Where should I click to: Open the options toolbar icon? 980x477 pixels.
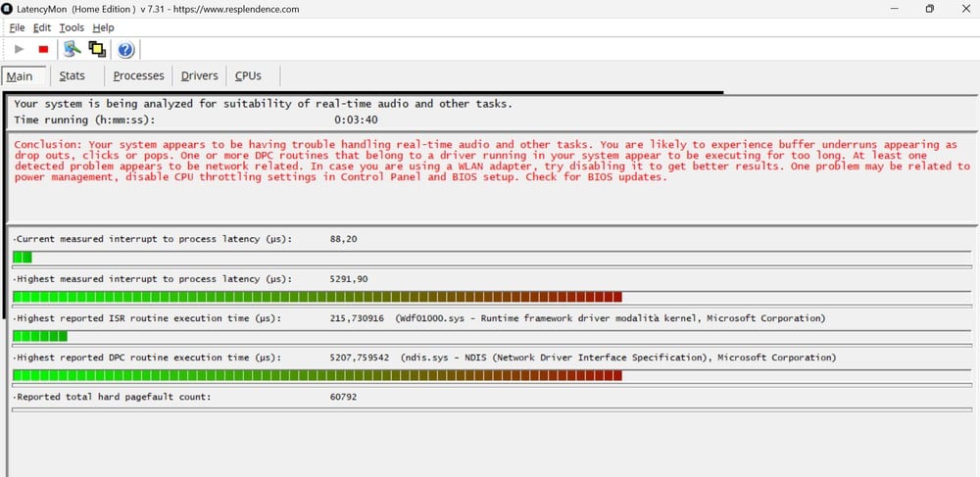point(73,49)
